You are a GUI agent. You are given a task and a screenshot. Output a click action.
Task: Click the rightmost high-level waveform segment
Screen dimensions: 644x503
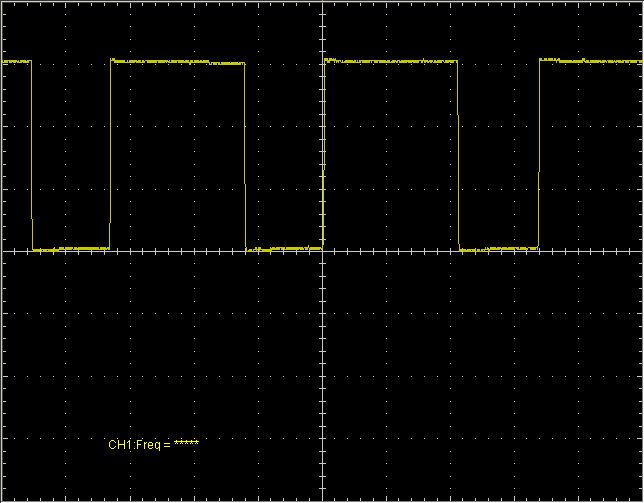590,61
